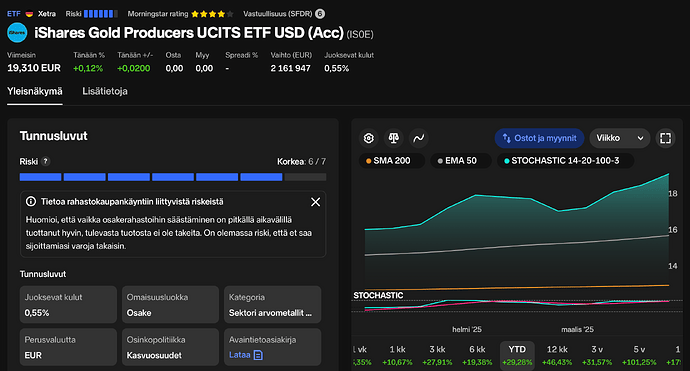Toggle Ostot ja myynnit button
The width and height of the screenshot is (690, 371).
point(540,138)
